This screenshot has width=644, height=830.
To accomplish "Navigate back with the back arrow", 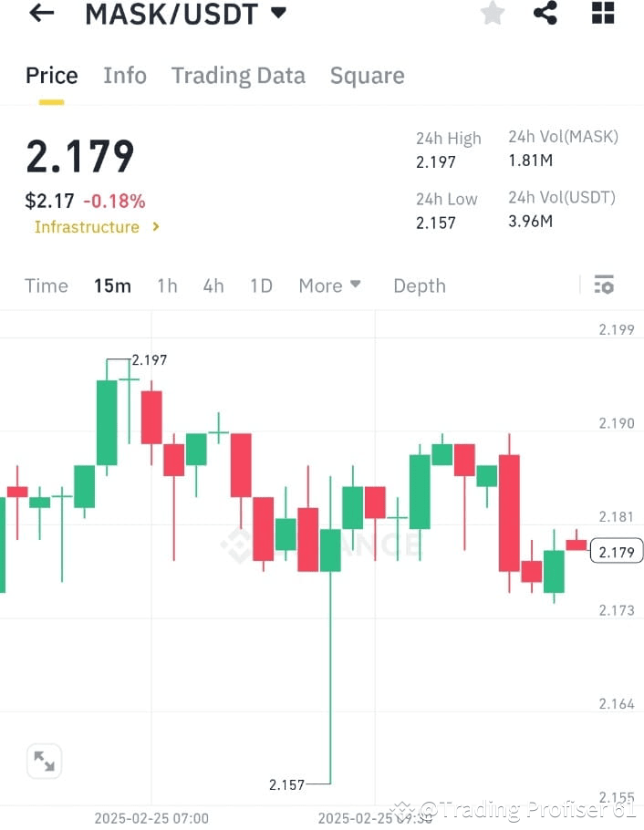I will click(40, 13).
